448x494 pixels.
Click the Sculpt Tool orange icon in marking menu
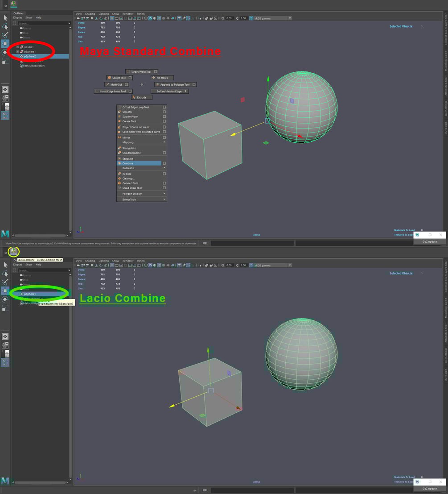[x=109, y=78]
